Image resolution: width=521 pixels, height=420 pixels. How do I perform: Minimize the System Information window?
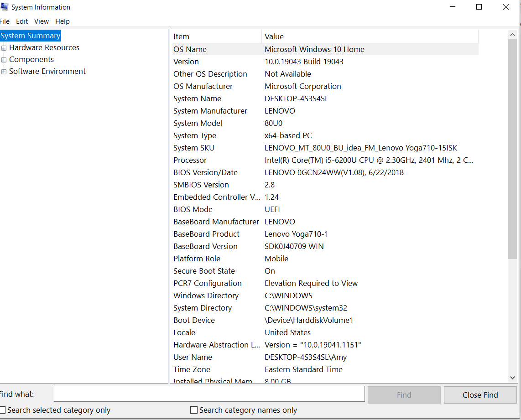[452, 7]
